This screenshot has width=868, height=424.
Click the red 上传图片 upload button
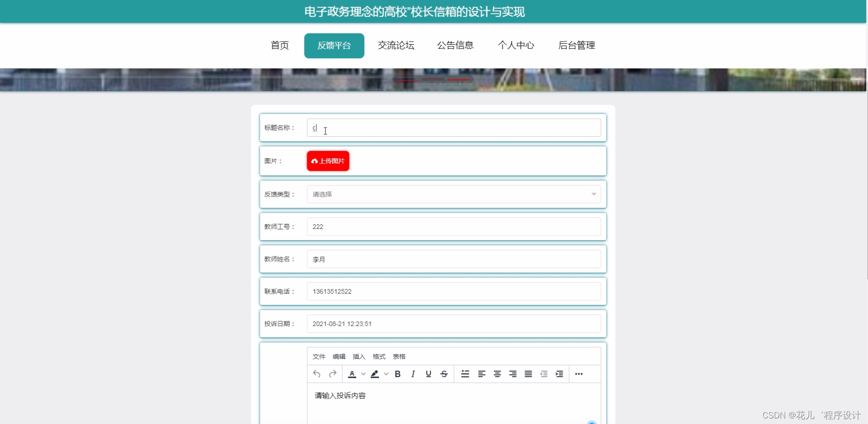pos(327,161)
